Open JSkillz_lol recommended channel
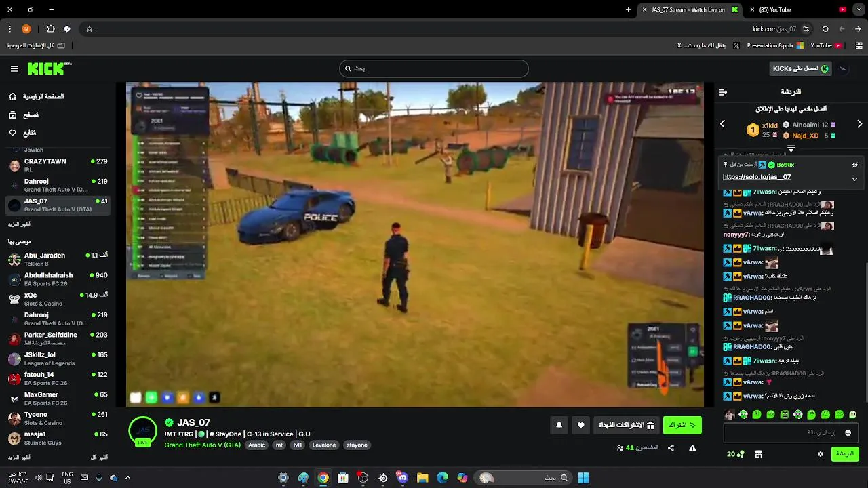 pos(57,359)
